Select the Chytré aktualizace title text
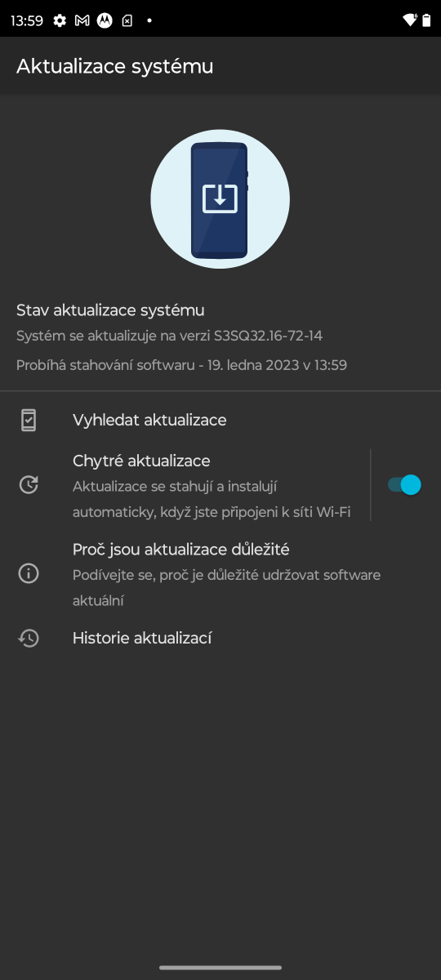 click(141, 461)
